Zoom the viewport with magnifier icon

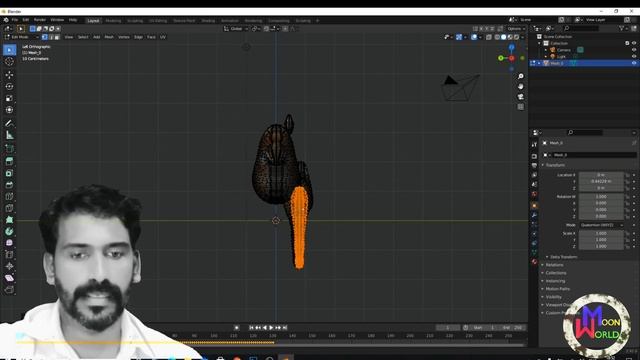pos(520,77)
